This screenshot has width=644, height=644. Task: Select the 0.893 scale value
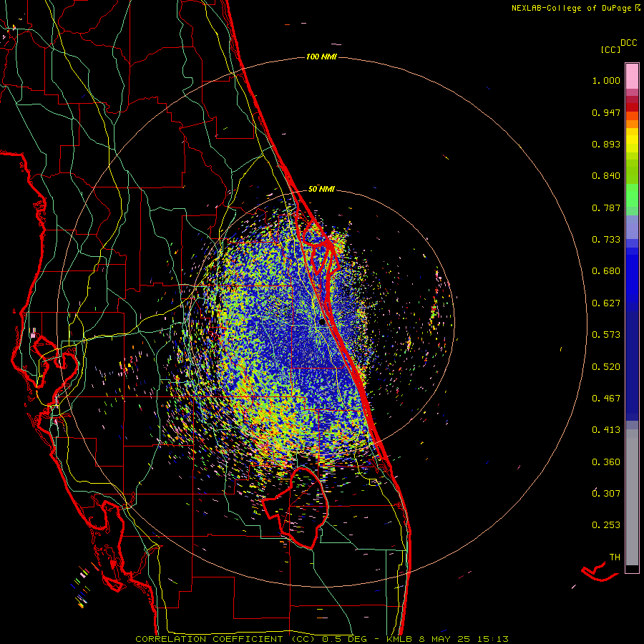(606, 144)
